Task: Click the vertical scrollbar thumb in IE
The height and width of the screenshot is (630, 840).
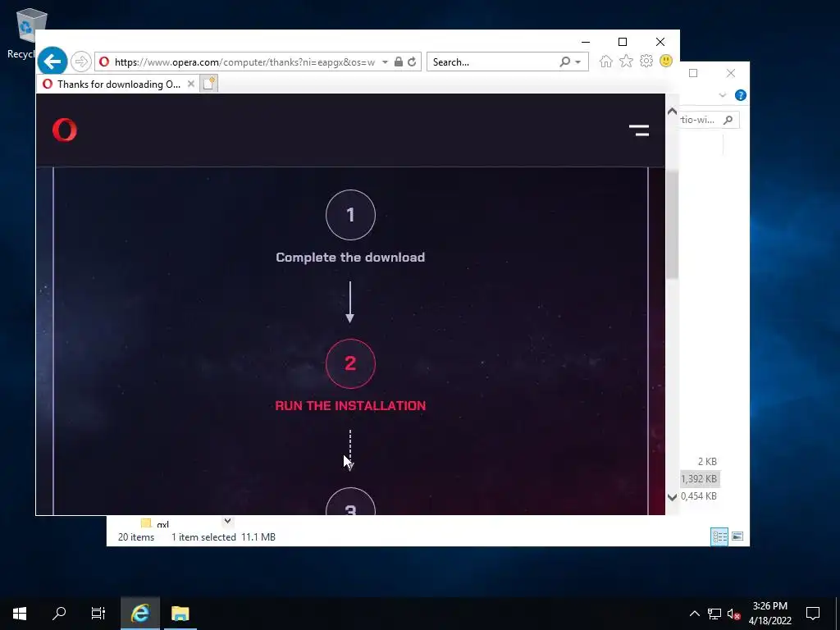Action: click(673, 225)
